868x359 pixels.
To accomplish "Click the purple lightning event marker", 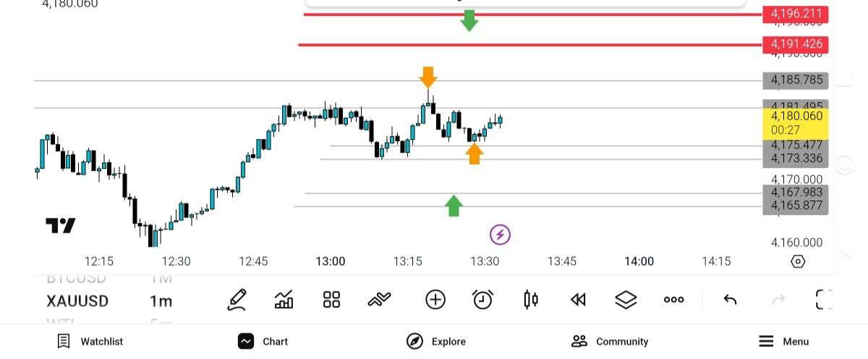I will click(500, 235).
